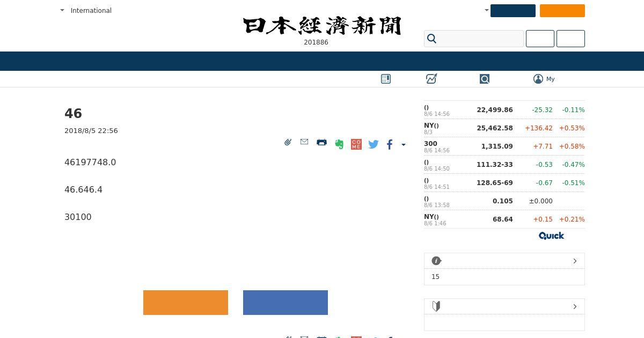Click the article date 2018/8/5 22:56

click(x=91, y=131)
